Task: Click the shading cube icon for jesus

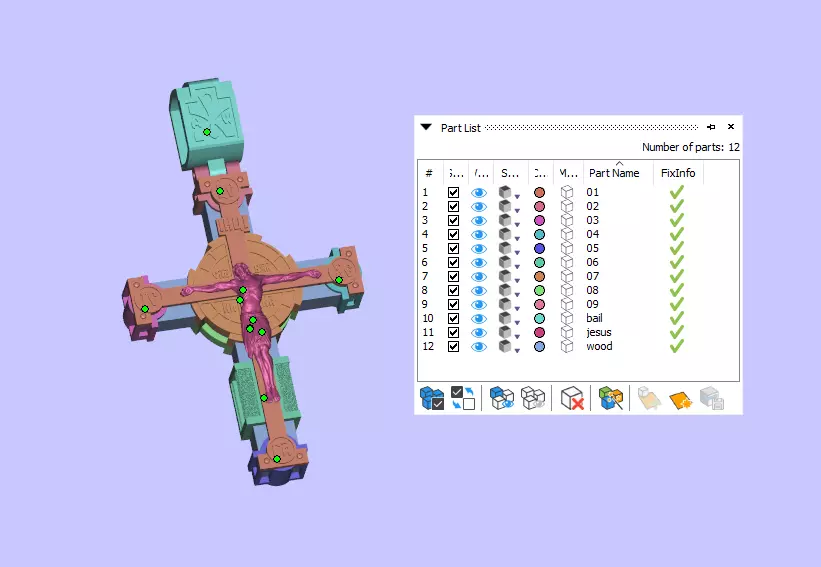Action: point(505,332)
